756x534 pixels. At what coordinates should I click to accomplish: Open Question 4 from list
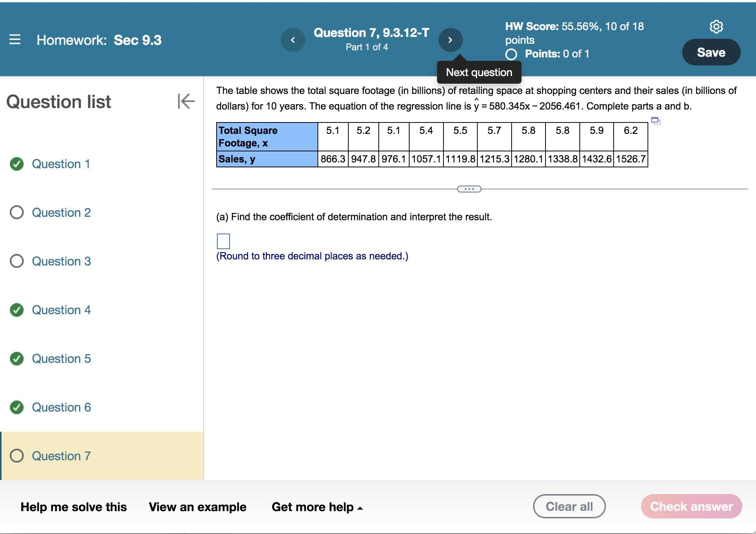click(61, 310)
